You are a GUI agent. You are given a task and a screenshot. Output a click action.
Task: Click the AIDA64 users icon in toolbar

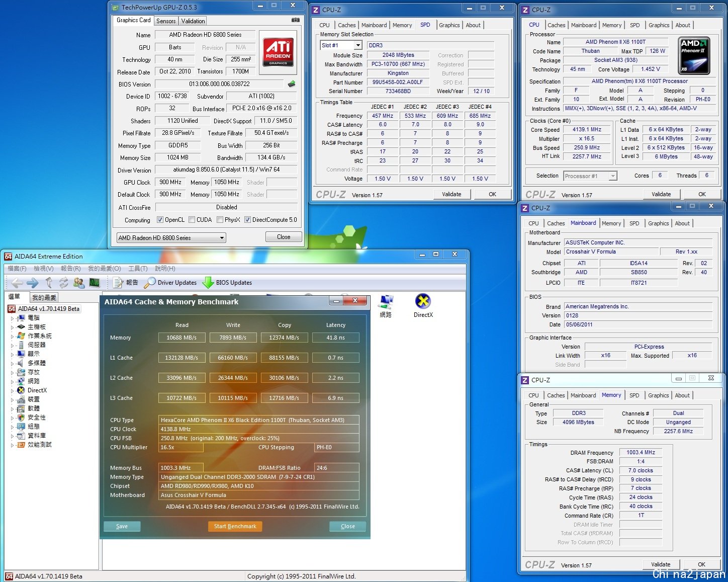[x=79, y=283]
